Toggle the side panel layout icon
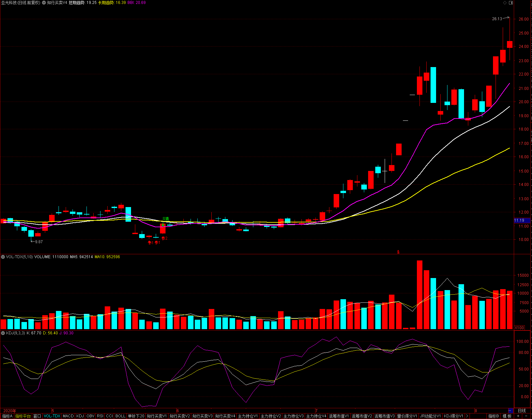The image size is (532, 419). pos(511,3)
